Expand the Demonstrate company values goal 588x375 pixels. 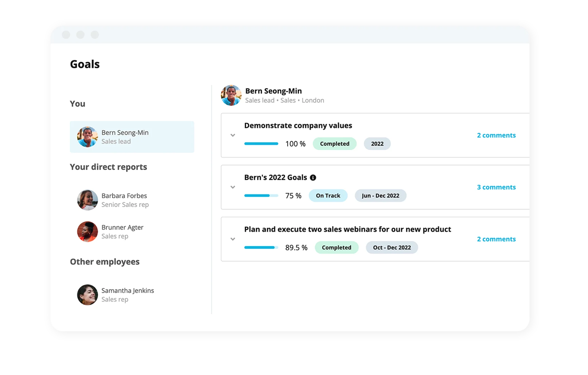click(x=233, y=135)
